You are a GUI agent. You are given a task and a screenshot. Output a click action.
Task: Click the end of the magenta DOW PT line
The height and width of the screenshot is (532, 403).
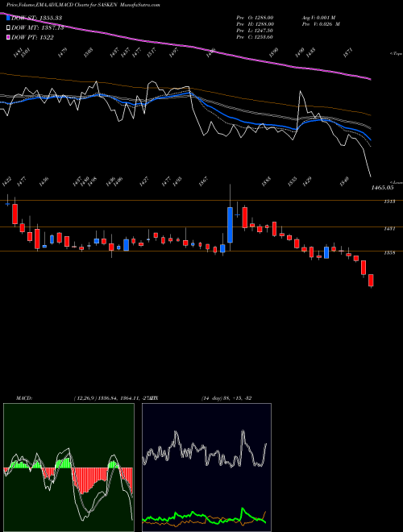370,79
